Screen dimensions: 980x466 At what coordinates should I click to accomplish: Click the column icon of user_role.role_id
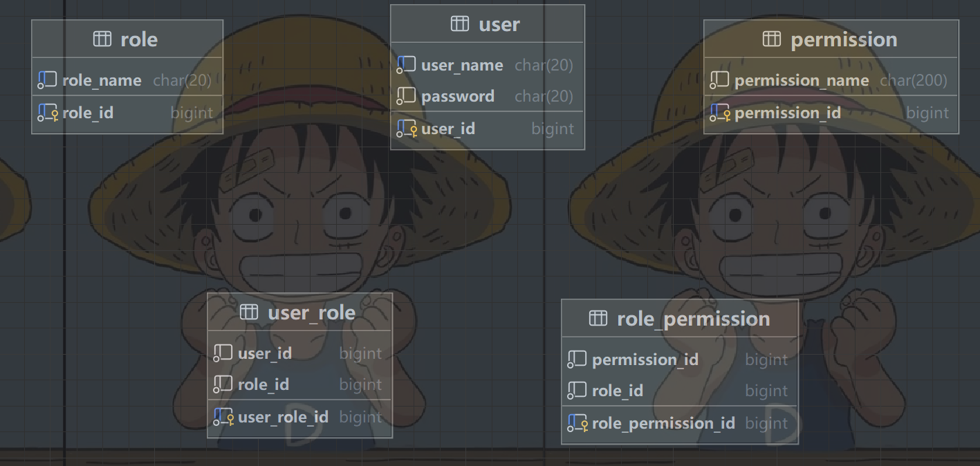click(223, 384)
